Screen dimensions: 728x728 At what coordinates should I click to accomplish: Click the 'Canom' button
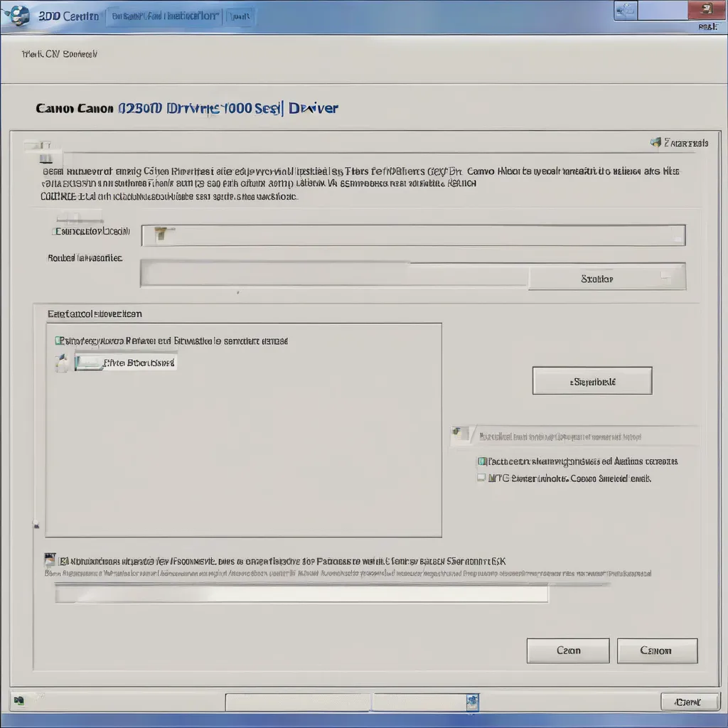657,651
